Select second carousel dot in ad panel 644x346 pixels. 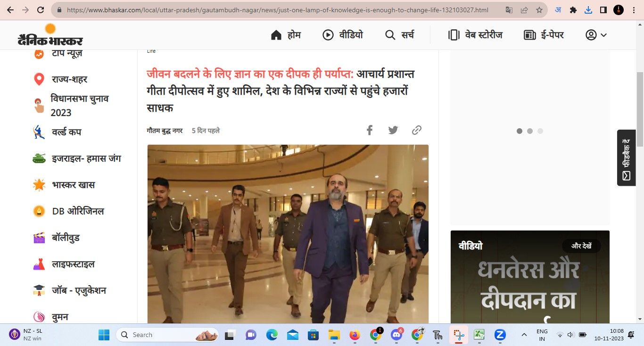[x=530, y=131]
